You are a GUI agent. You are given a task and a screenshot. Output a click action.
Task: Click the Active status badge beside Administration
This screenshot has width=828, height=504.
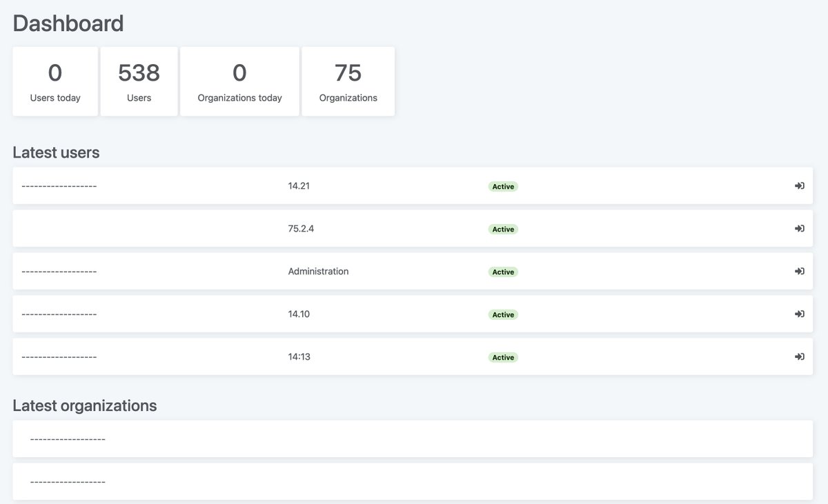pyautogui.click(x=503, y=272)
